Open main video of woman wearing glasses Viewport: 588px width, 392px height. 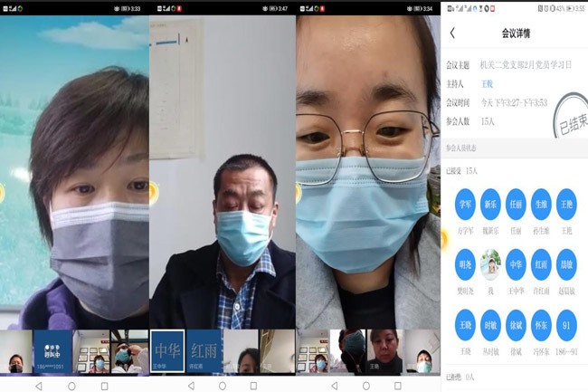click(x=368, y=173)
